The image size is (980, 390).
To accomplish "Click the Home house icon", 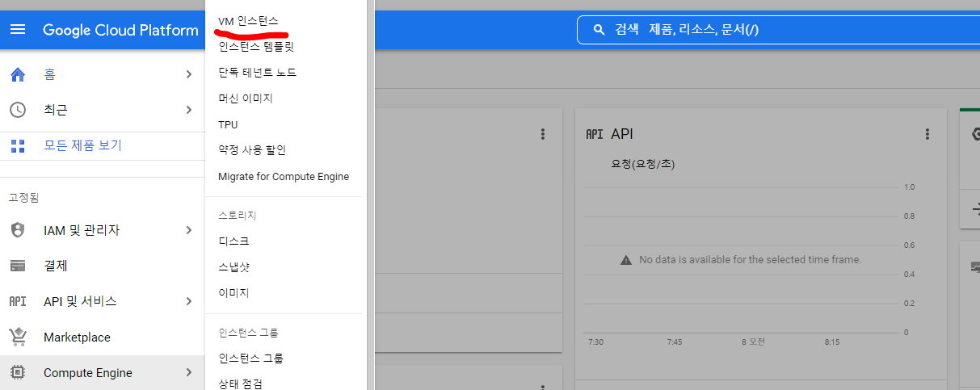I will (18, 74).
